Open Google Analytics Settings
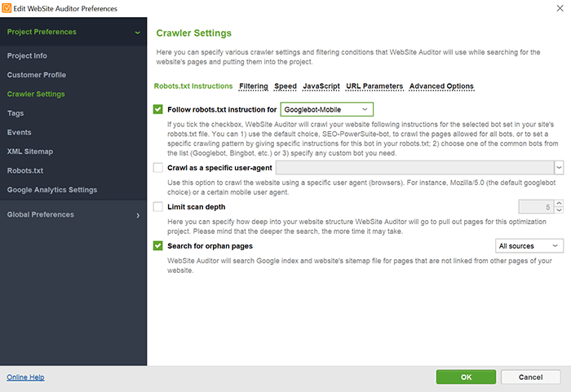This screenshot has width=571, height=392. point(52,190)
